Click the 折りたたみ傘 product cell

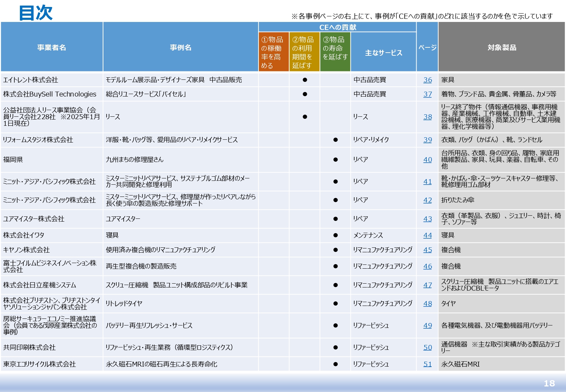click(502, 200)
